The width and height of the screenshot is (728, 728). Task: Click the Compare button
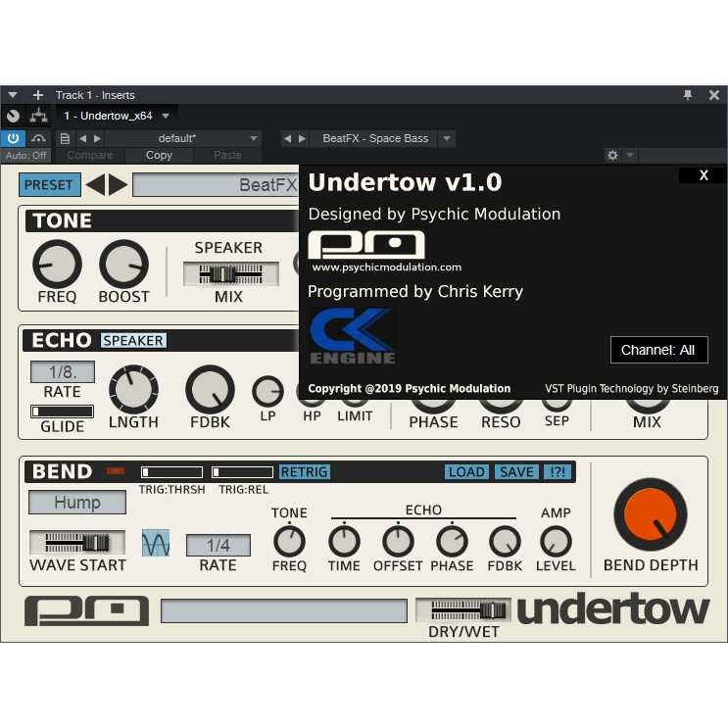90,155
